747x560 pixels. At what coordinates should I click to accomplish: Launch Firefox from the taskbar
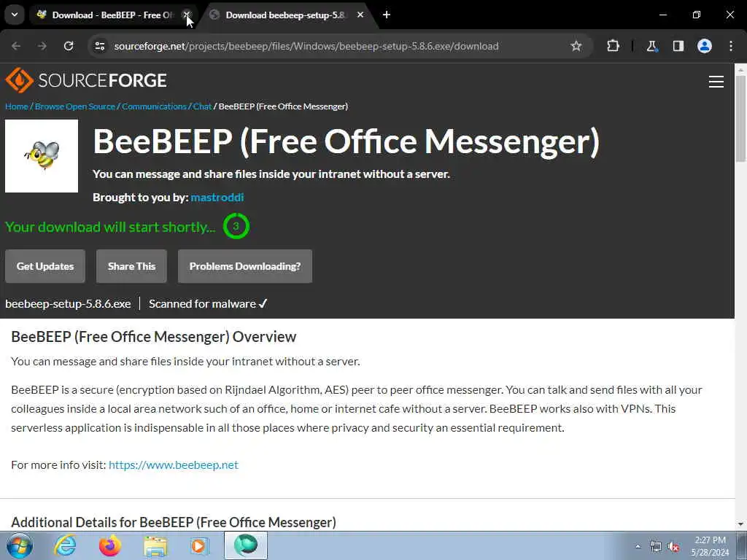click(x=110, y=545)
